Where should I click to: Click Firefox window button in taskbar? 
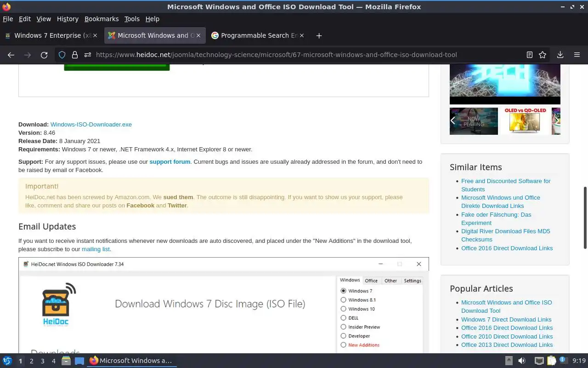click(x=132, y=361)
